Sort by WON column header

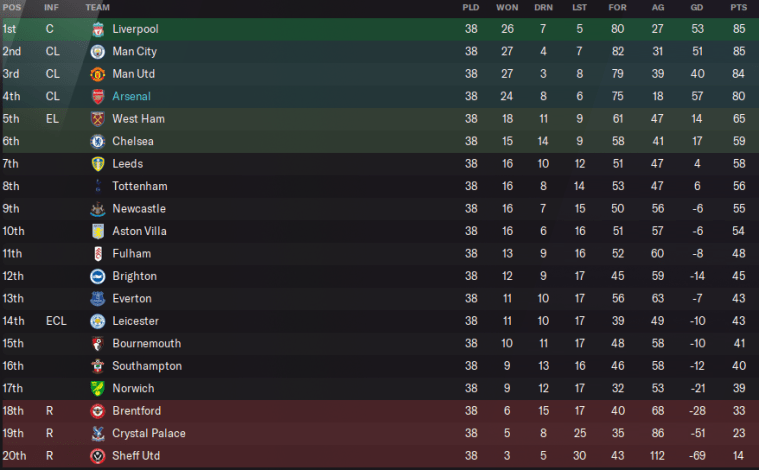coord(507,7)
